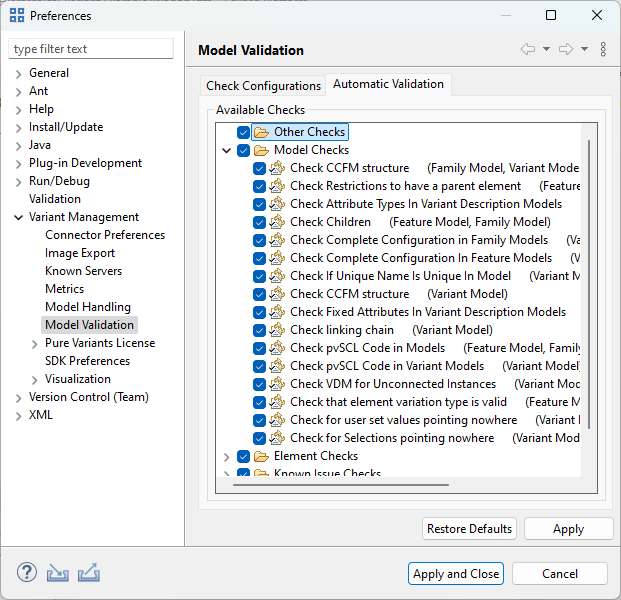Screen dimensions: 621x600
Task: Click the back navigation arrow icon
Action: click(529, 50)
